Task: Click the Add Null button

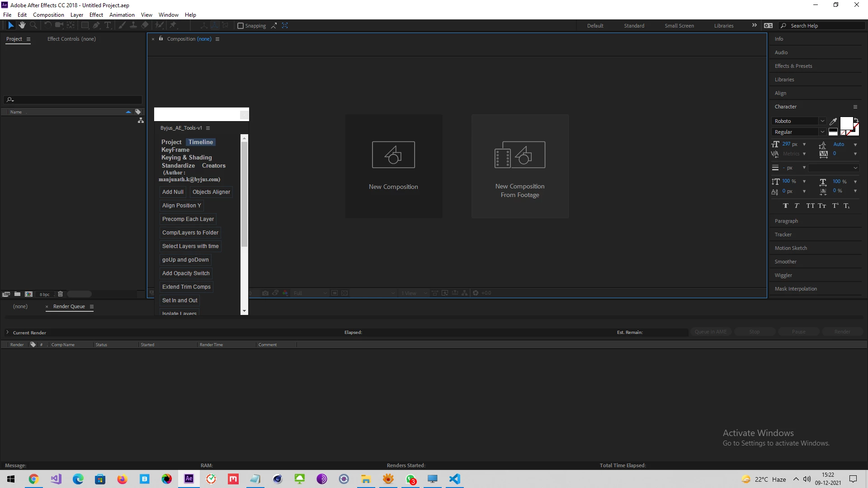Action: (173, 192)
